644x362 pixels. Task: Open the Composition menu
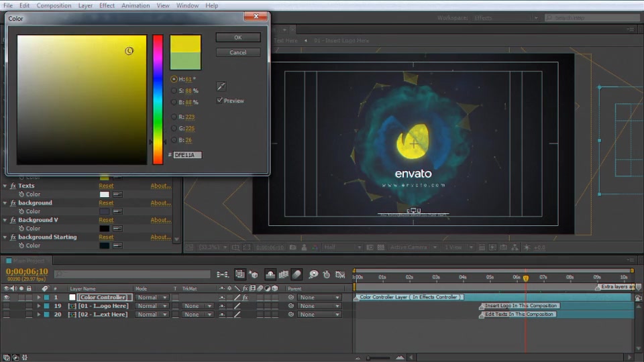[54, 5]
